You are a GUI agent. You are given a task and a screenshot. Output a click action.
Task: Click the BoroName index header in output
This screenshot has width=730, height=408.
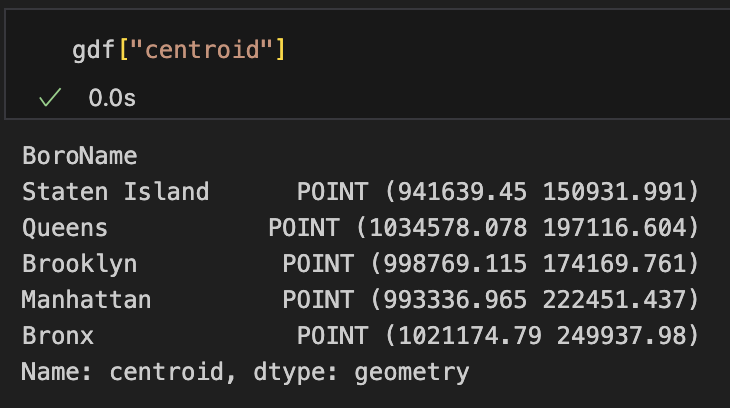79,156
